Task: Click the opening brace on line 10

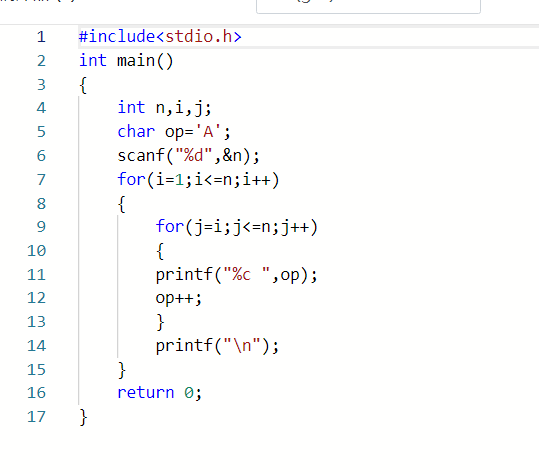Action: tap(160, 251)
